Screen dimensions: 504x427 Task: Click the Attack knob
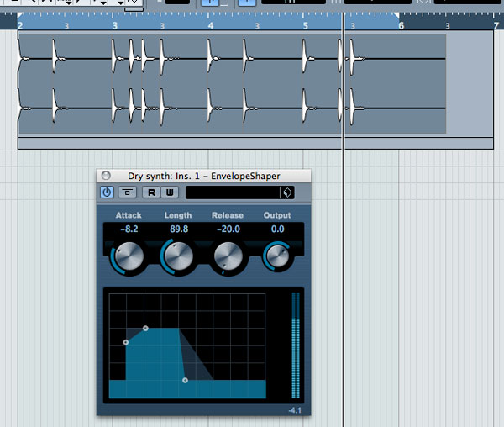tap(129, 256)
